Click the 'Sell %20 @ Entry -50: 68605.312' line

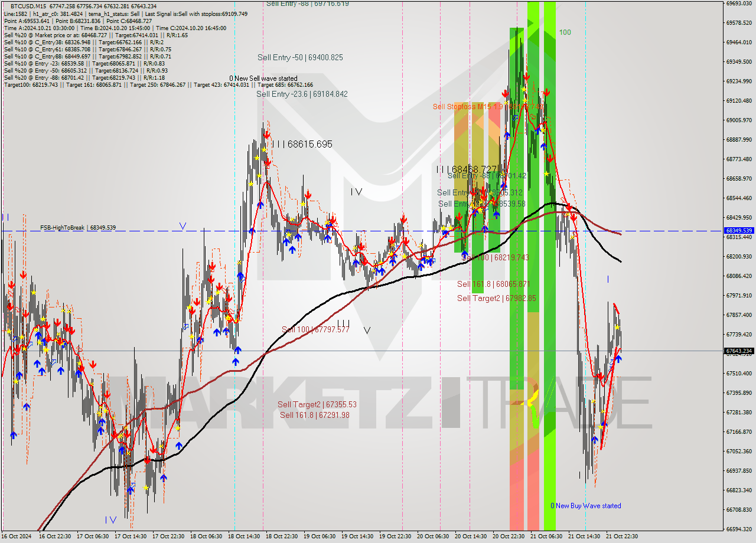click(x=86, y=71)
